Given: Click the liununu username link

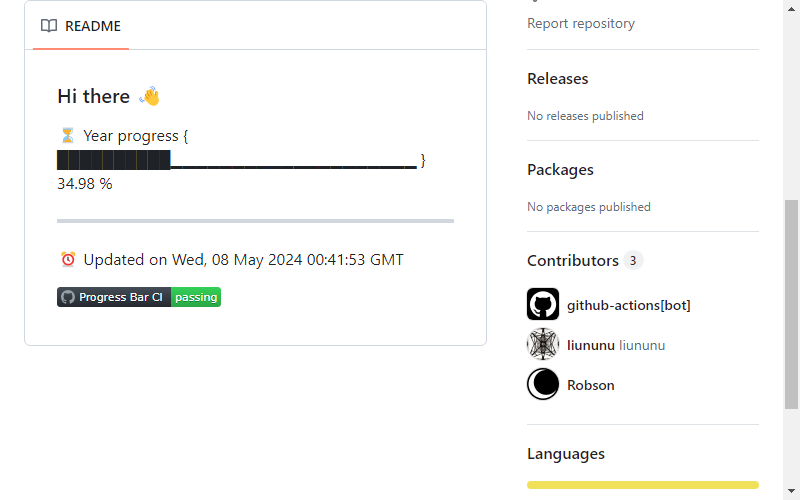Looking at the screenshot, I should (x=591, y=345).
